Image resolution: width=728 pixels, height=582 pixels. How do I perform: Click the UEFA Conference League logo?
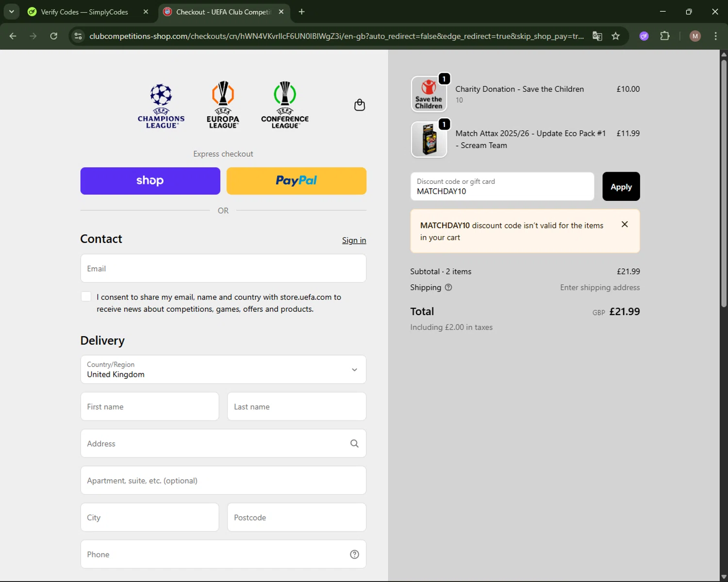[285, 105]
